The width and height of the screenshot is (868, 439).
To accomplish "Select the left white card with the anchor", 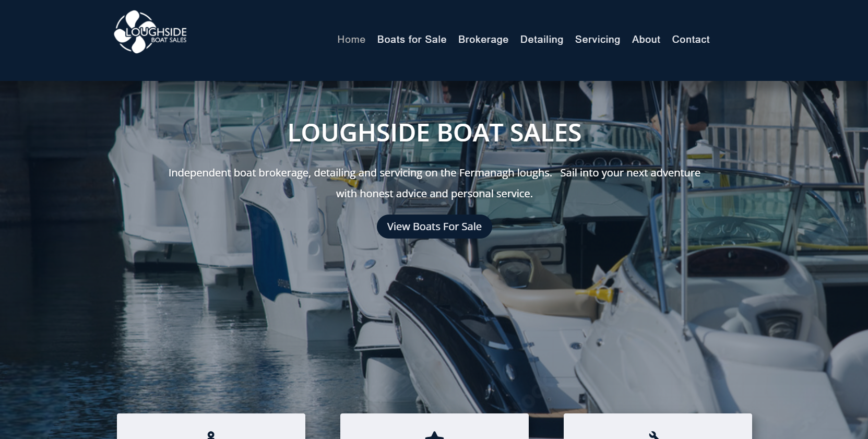I will pos(211,426).
